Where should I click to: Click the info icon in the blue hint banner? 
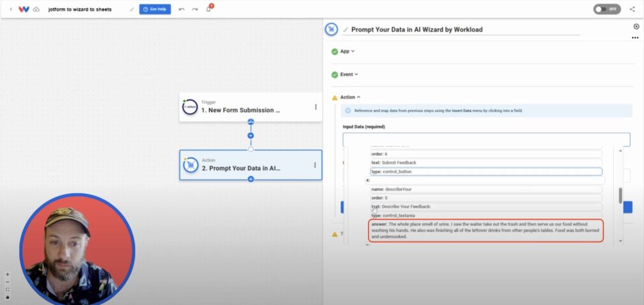[348, 111]
